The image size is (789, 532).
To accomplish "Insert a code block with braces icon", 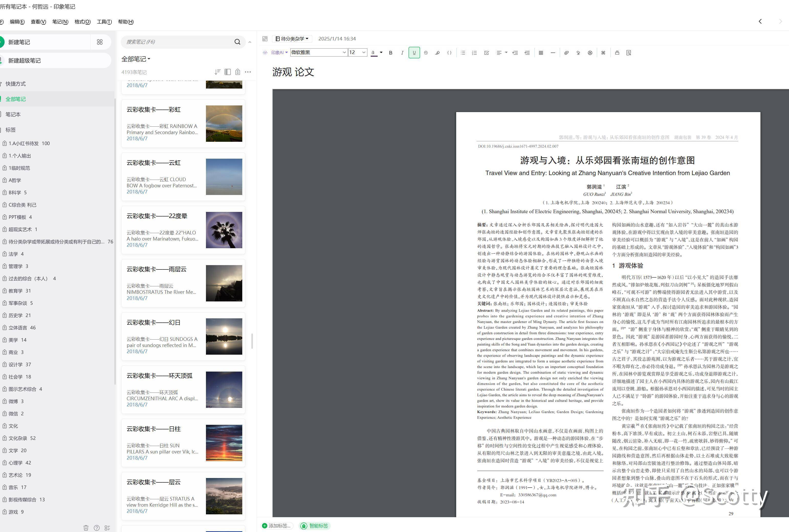I will [x=450, y=53].
